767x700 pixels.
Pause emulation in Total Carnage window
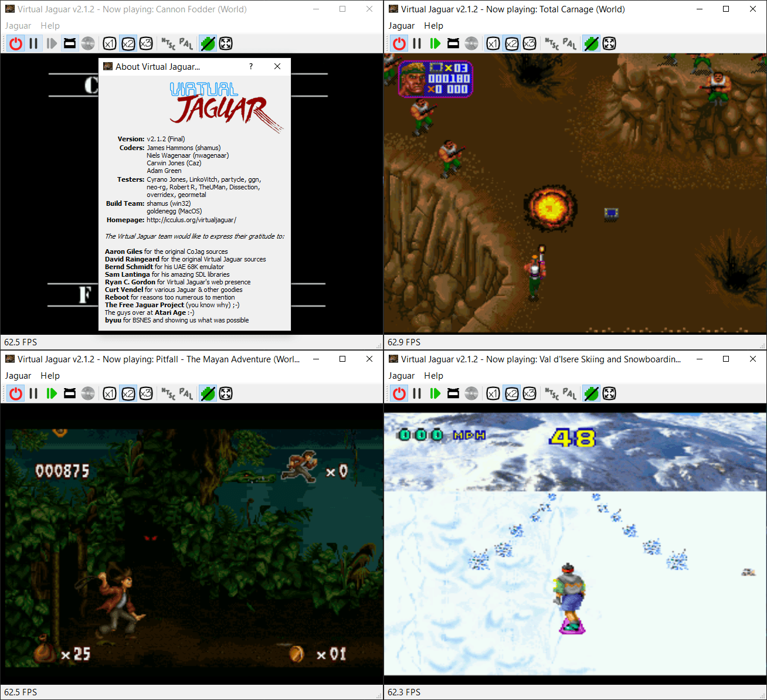tap(418, 43)
